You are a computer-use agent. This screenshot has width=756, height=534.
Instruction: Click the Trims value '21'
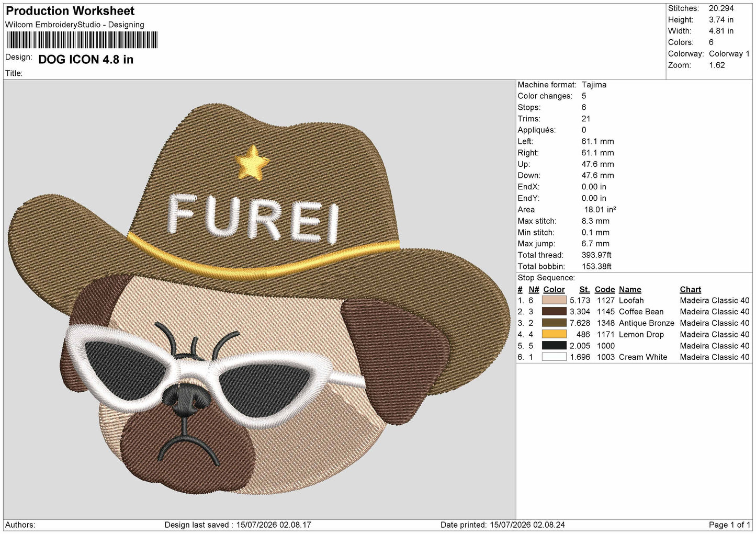pyautogui.click(x=586, y=119)
